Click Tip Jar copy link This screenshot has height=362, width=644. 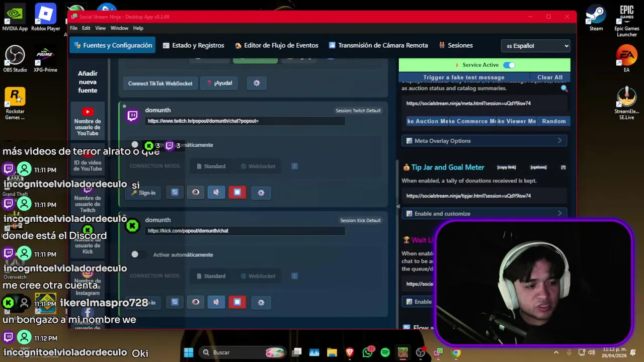pos(506,167)
